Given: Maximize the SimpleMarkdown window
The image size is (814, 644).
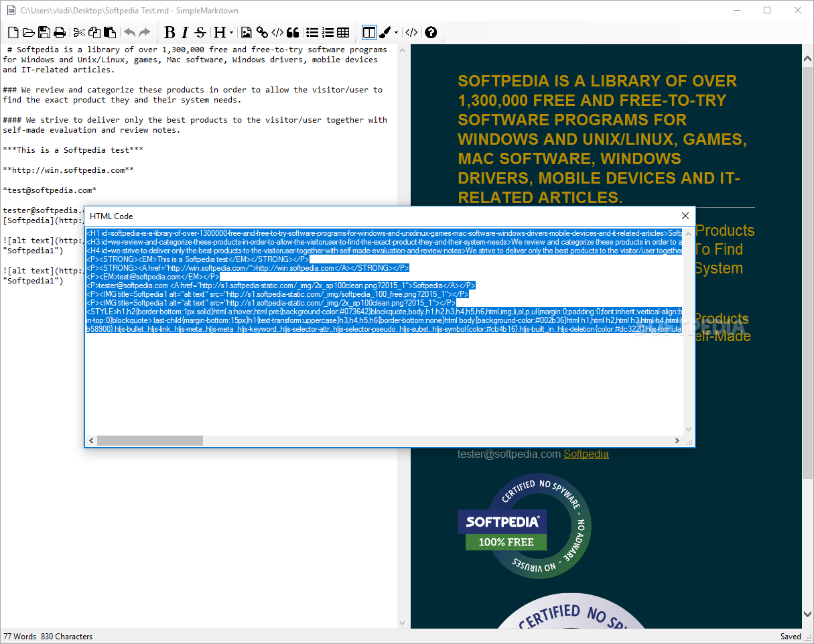Looking at the screenshot, I should (767, 11).
